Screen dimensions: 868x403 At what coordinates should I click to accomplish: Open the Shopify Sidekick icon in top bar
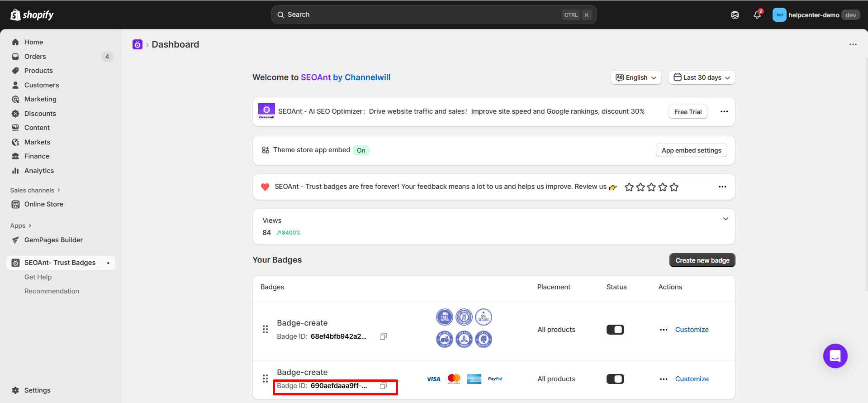735,15
